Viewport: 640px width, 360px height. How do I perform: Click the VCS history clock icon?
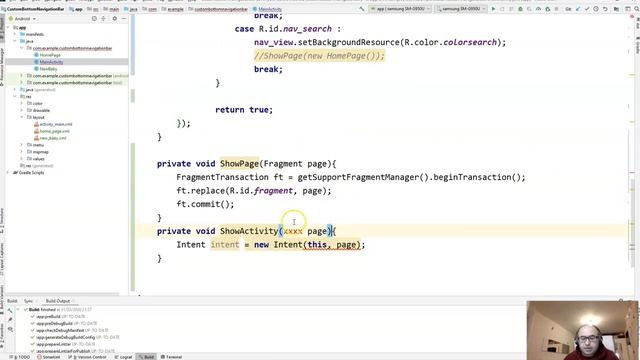(596, 9)
